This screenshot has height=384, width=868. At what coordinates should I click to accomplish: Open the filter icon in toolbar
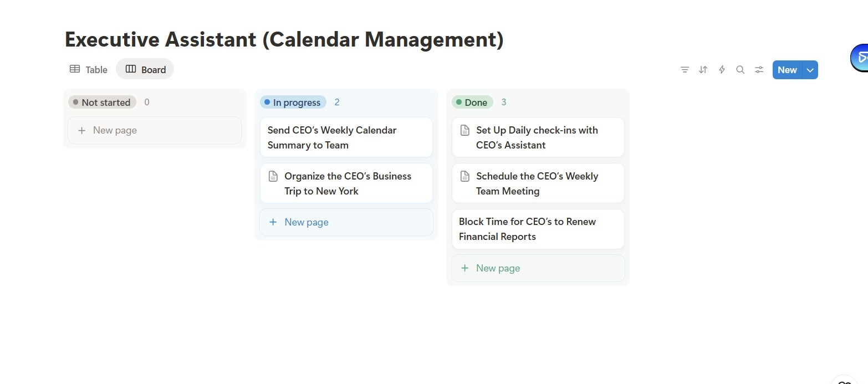[x=685, y=70]
